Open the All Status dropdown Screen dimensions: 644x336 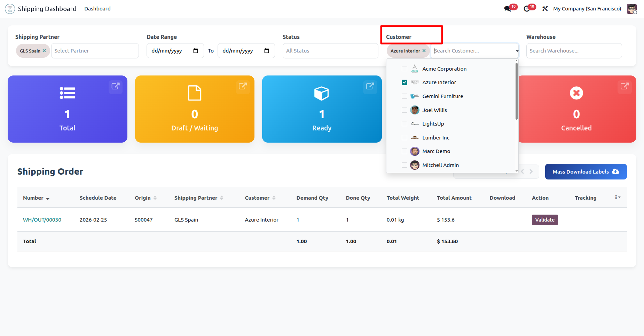point(330,51)
